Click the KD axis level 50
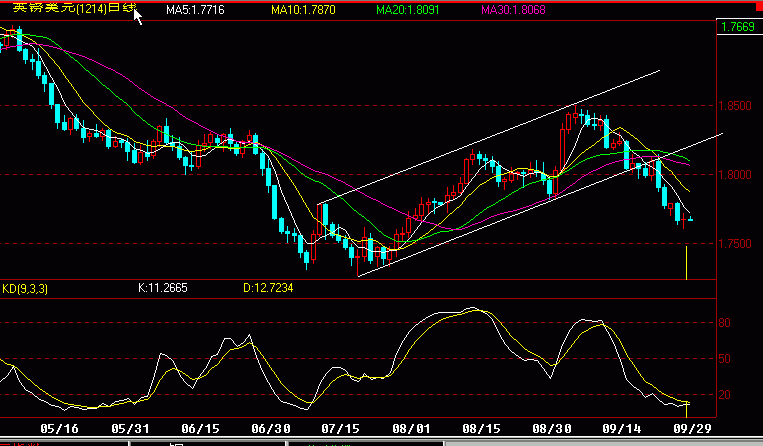763x446 pixels. pos(725,359)
